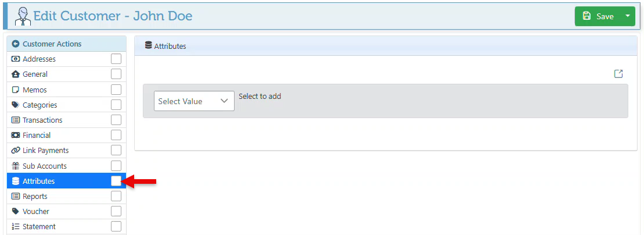This screenshot has height=235, width=644.
Task: Tick the Transactions checkbox
Action: (116, 120)
